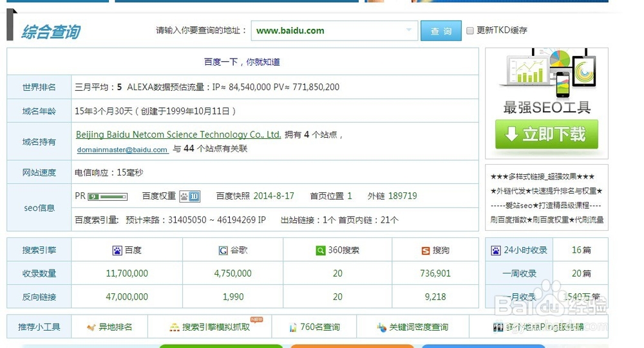
Task: Click the ★外链代发★快速提升排名与权重★ ad link
Action: pos(546,191)
